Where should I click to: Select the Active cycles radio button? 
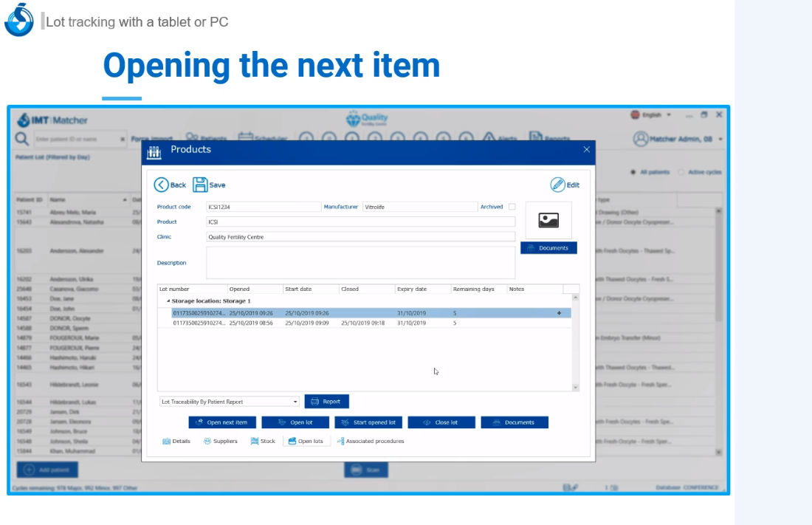click(681, 172)
